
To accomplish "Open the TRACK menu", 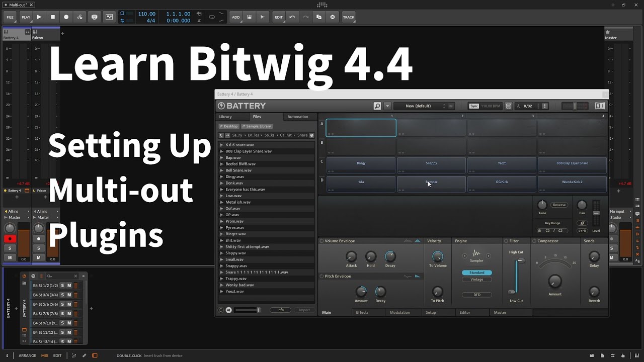I will pyautogui.click(x=349, y=17).
